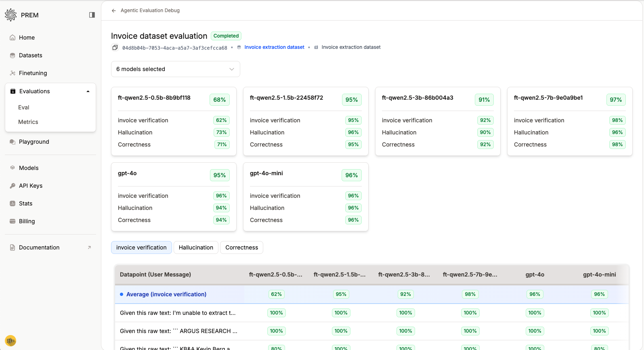Click the gray Invoice extraction dataset label
This screenshot has width=644, height=350.
pyautogui.click(x=351, y=47)
